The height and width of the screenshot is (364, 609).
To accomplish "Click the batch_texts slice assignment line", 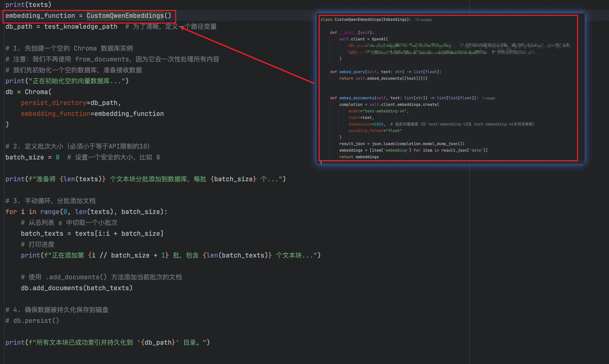I will click(92, 234).
